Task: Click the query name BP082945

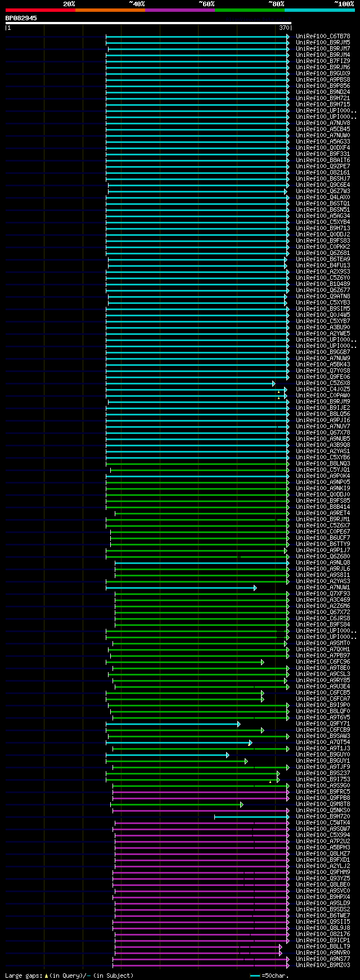Action: click(21, 18)
